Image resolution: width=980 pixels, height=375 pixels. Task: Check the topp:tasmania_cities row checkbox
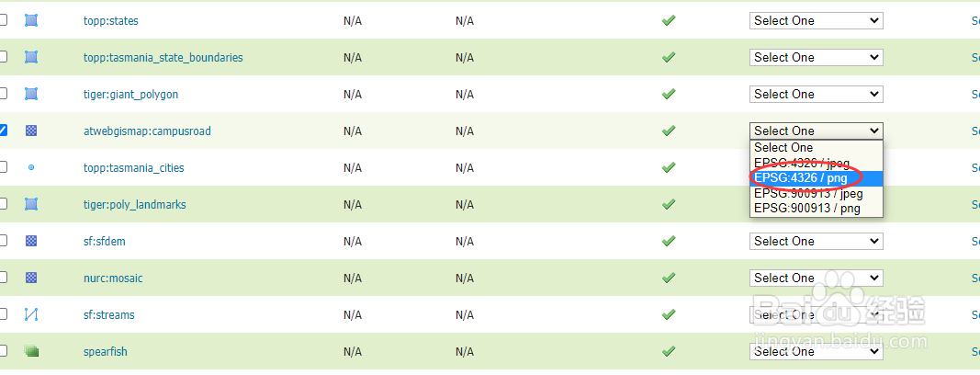click(3, 167)
